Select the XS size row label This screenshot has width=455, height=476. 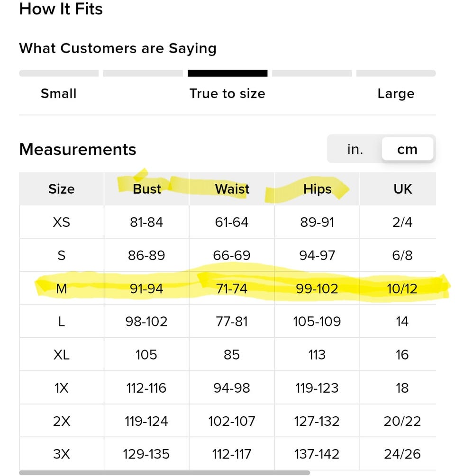click(61, 222)
